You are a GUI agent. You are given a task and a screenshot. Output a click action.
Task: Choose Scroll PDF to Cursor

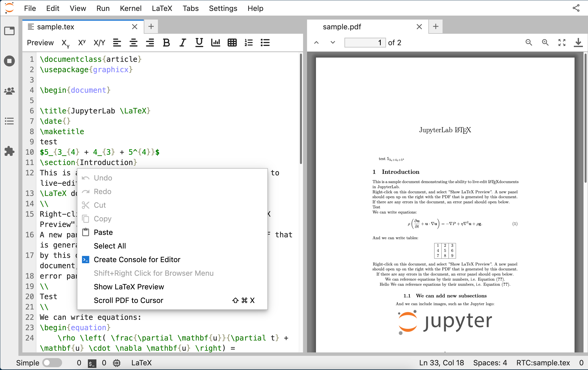[x=128, y=300]
